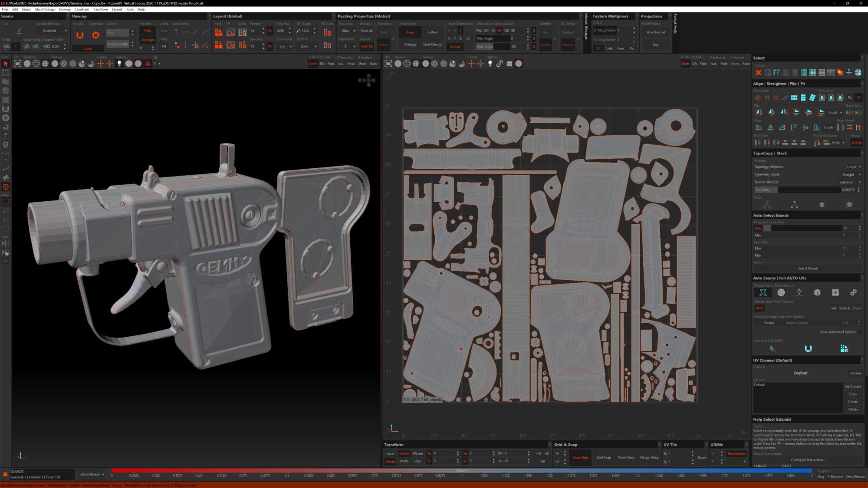Viewport: 868px width, 488px height.
Task: Toggle the Overlaps prevent option
Action: [148, 40]
